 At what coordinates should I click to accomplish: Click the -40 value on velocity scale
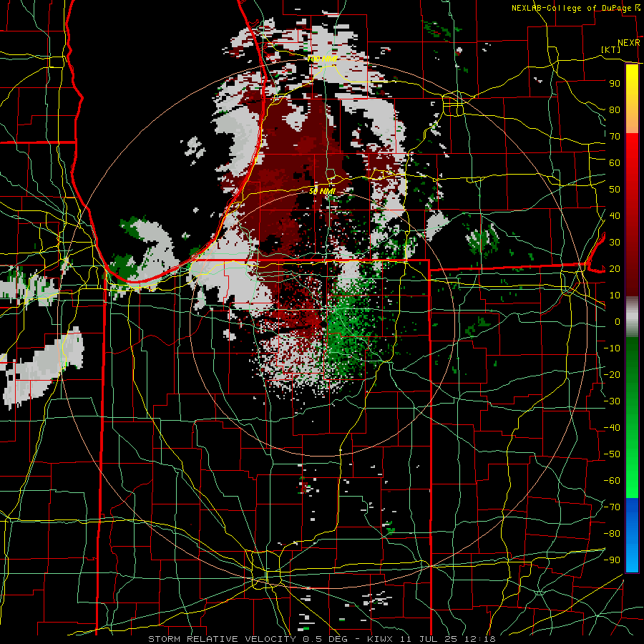[612, 428]
